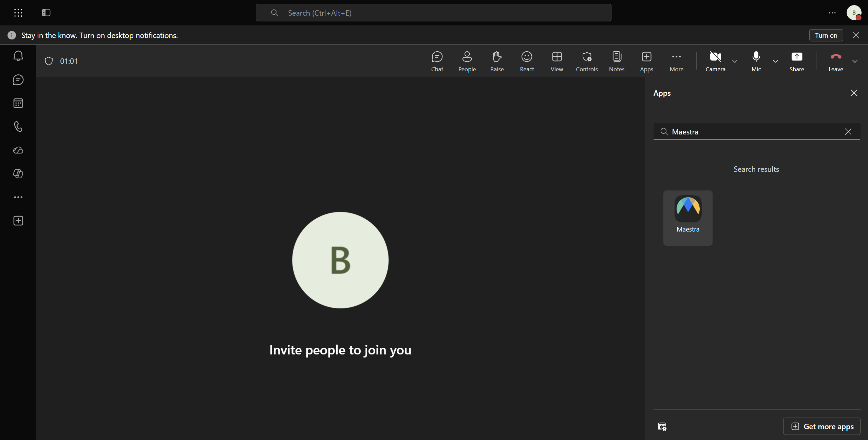This screenshot has height=440, width=868.
Task: Open the People panel
Action: coord(467,61)
